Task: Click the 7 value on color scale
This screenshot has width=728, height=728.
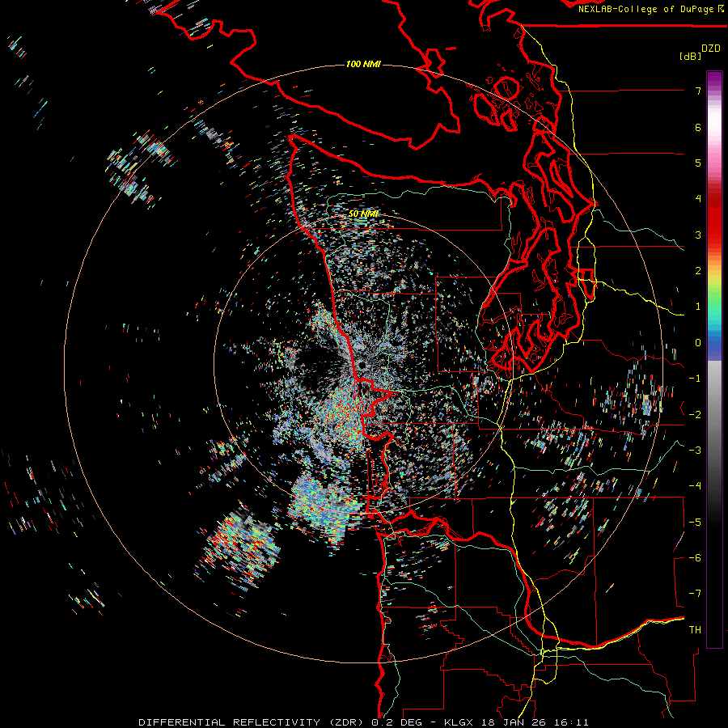Action: [x=698, y=91]
